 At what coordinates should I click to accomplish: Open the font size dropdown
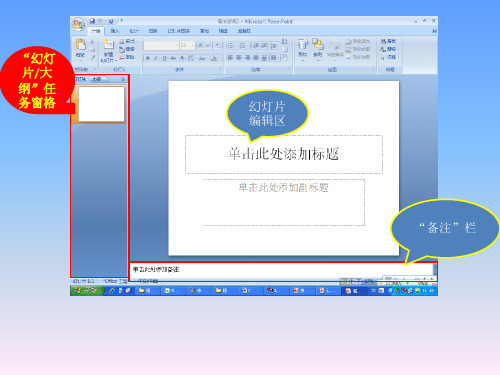[x=187, y=45]
